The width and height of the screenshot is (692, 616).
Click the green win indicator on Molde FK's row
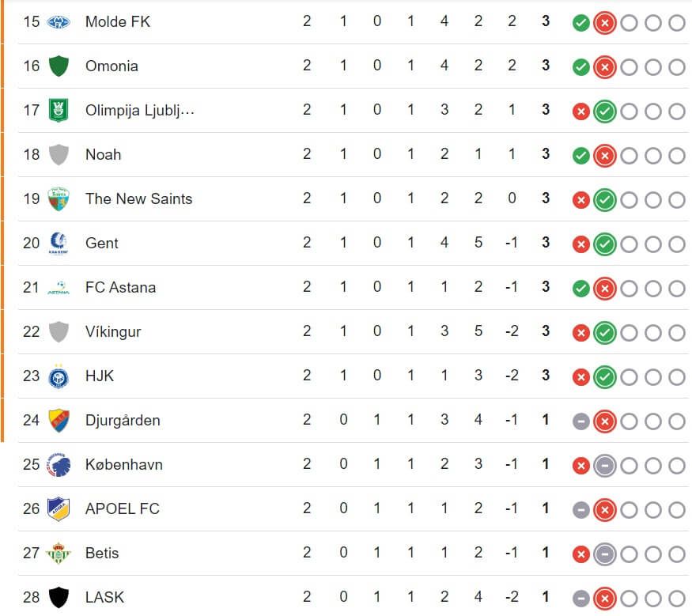coord(581,22)
